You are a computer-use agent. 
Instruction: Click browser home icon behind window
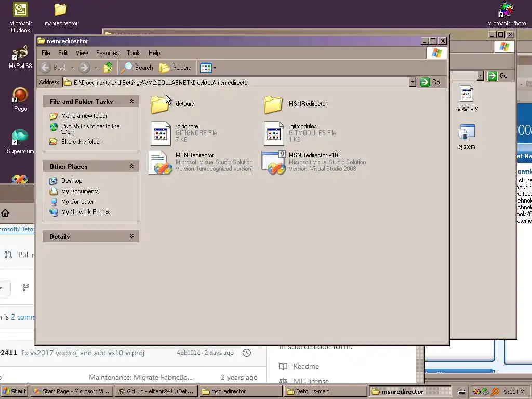click(5, 213)
